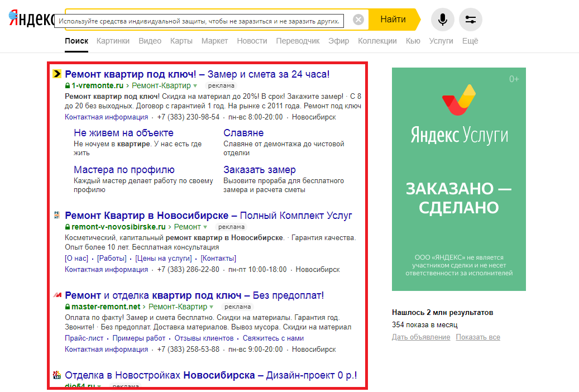Image resolution: width=579 pixels, height=392 pixels.
Task: Click phone number +7 (383) 258-53-88
Action: point(188,349)
